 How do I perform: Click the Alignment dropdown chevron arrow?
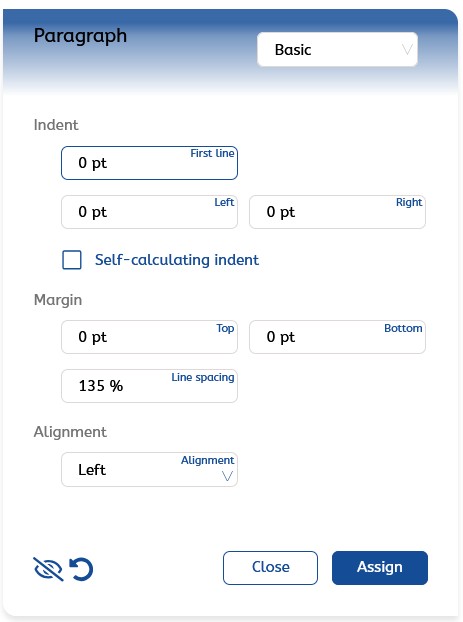click(x=227, y=476)
